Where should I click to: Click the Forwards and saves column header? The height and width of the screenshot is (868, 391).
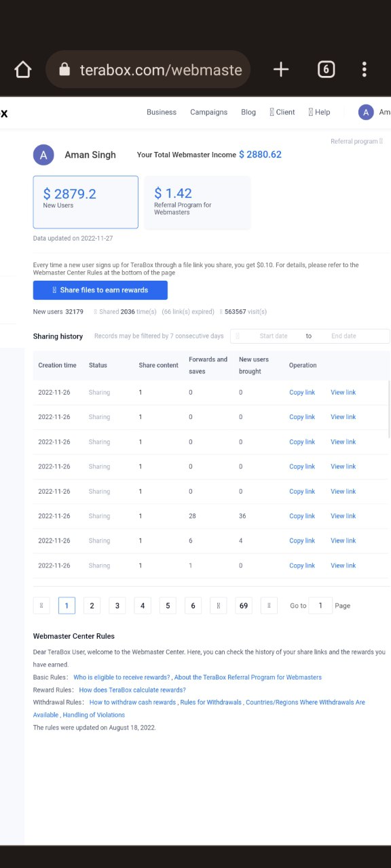[208, 366]
